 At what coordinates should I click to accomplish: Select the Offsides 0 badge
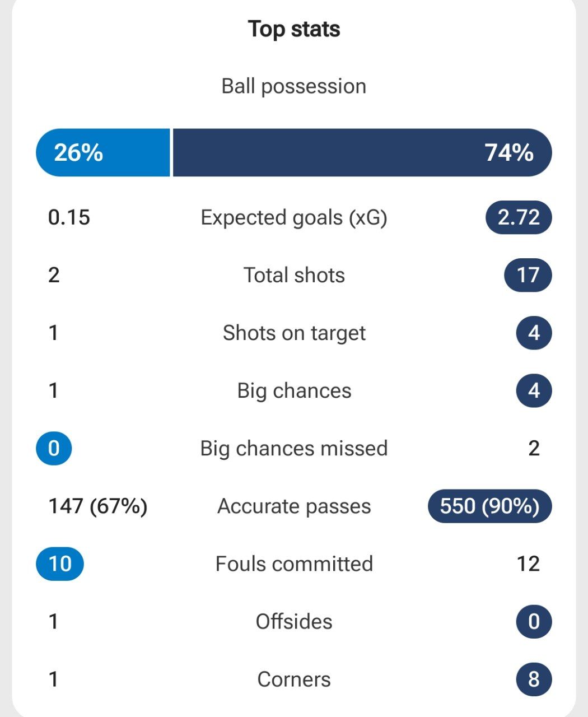pyautogui.click(x=534, y=621)
